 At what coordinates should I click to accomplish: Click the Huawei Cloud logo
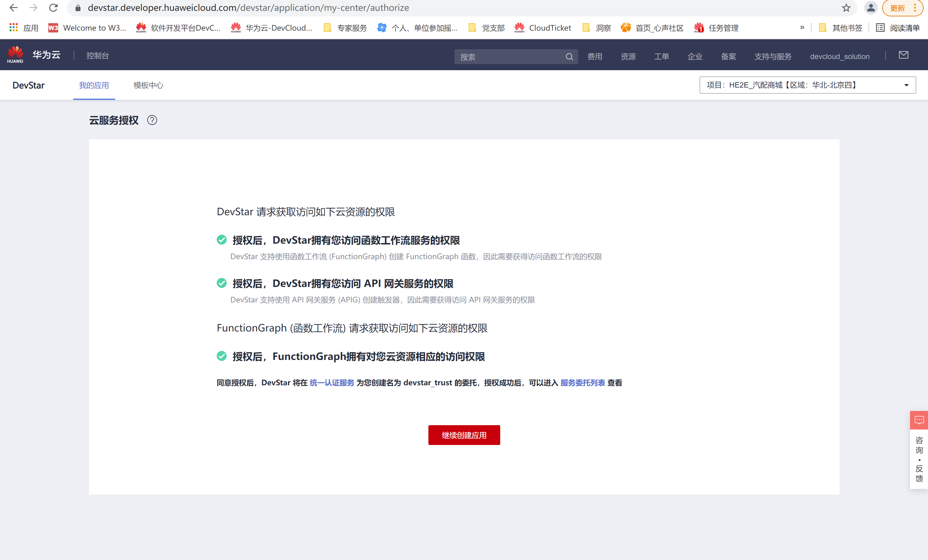tap(15, 55)
